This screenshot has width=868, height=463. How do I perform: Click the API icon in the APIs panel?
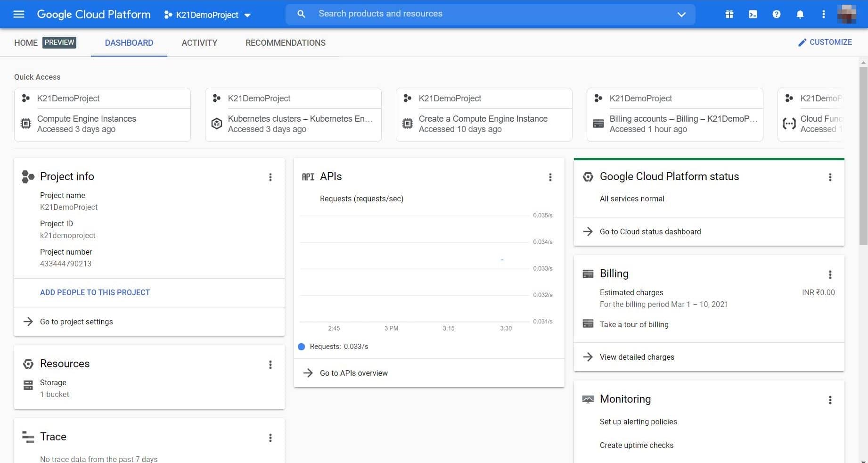[308, 177]
